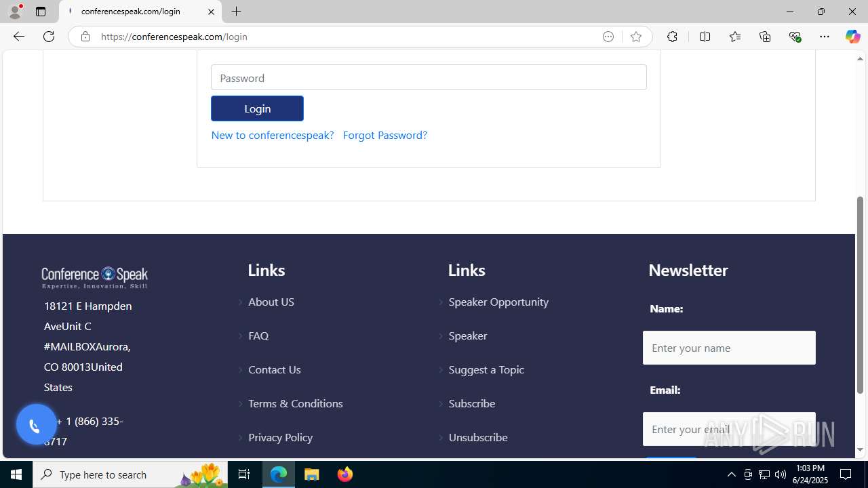
Task: Open the Windows Start menu
Action: tap(16, 474)
